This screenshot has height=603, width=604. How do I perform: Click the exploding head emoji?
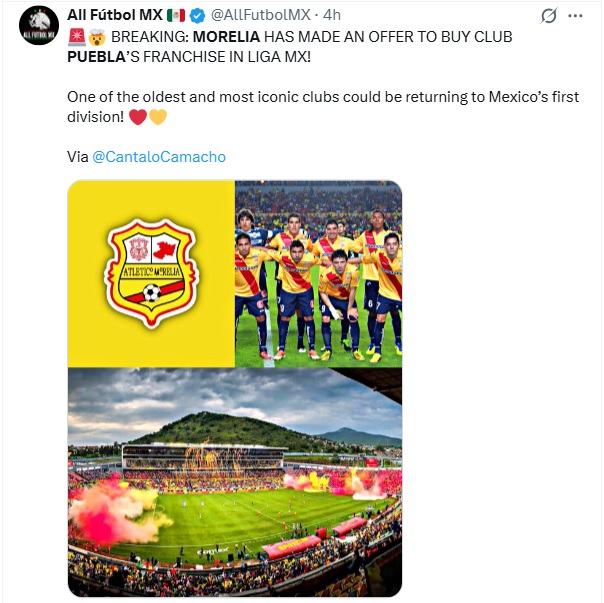point(97,37)
